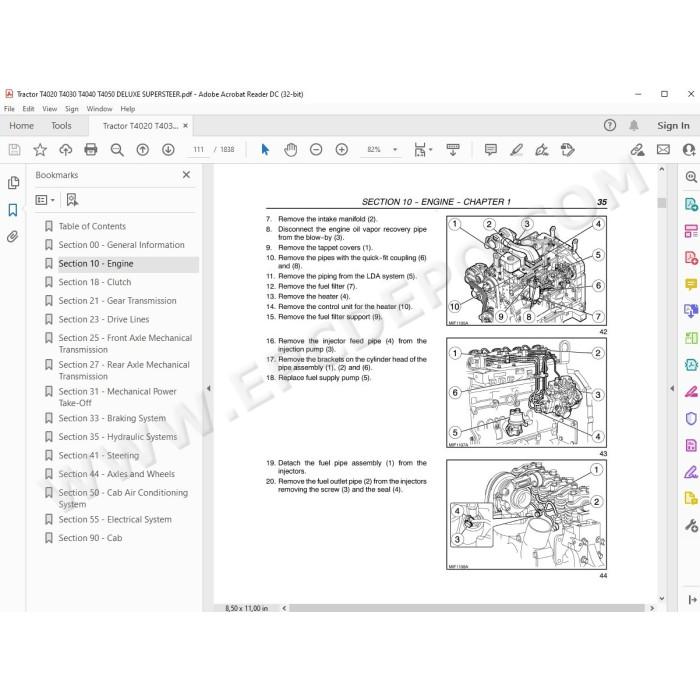Image resolution: width=700 pixels, height=700 pixels.
Task: Expand right pane with arrow button
Action: pos(692,600)
